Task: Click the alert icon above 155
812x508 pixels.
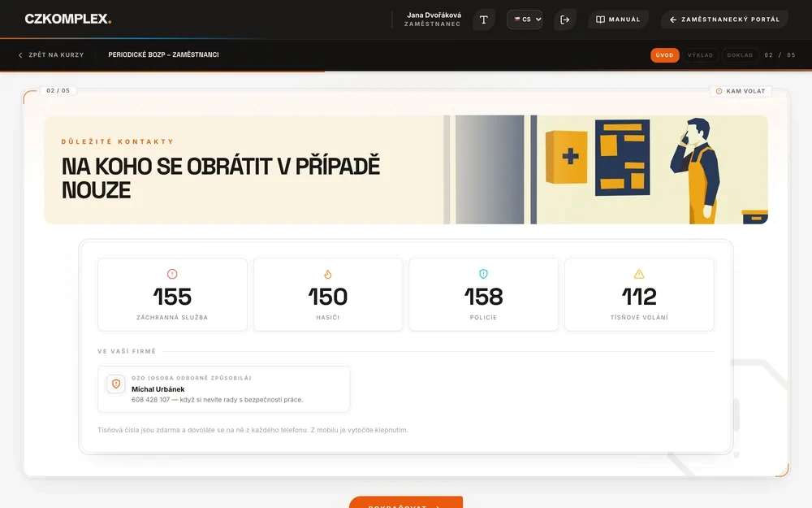Action: 172,274
